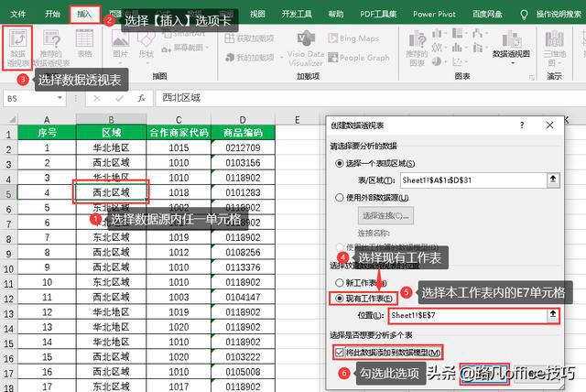
Task: Open the charts group dialog launcher
Action: tap(531, 77)
